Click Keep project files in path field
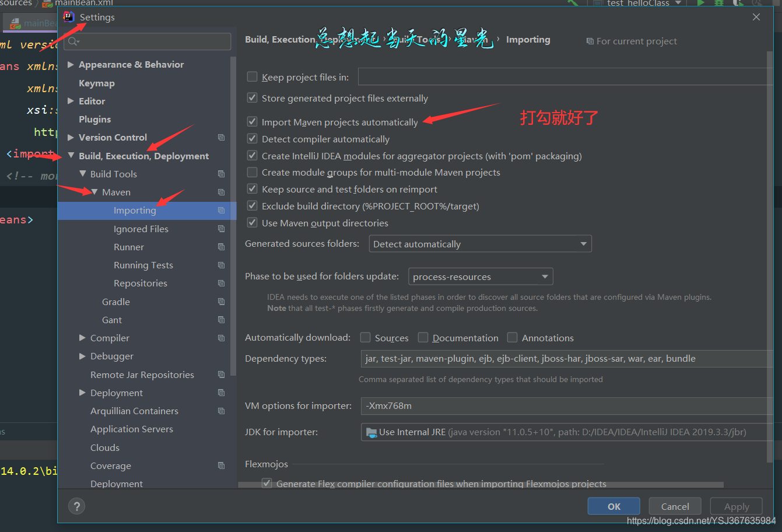Image resolution: width=782 pixels, height=532 pixels. (565, 76)
